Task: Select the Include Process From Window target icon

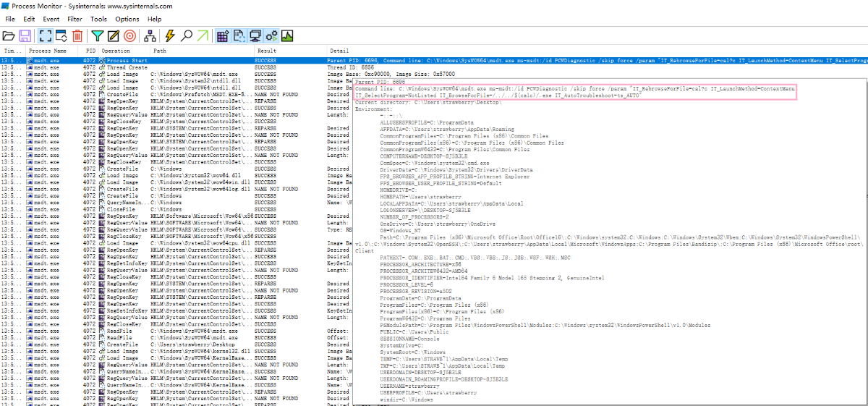Action: pos(130,35)
